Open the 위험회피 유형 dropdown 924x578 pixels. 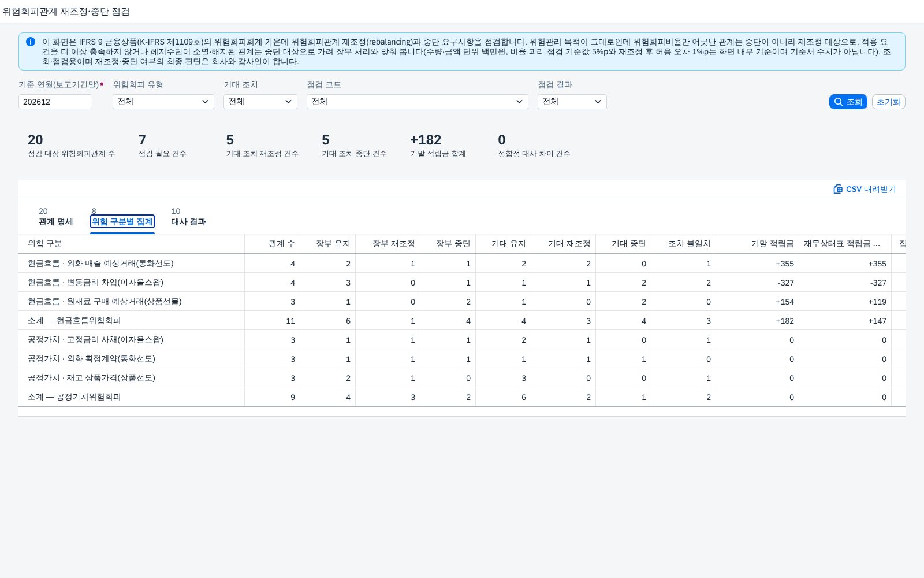(163, 102)
